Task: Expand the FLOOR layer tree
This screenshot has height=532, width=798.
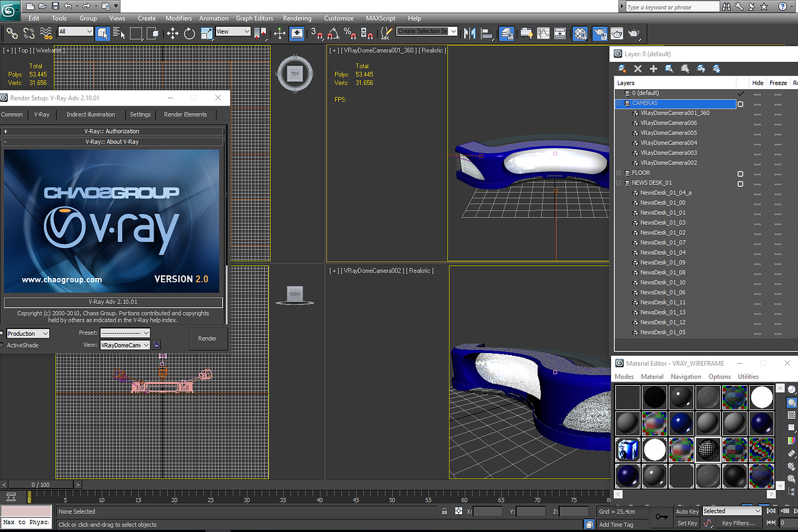Action: (x=619, y=173)
